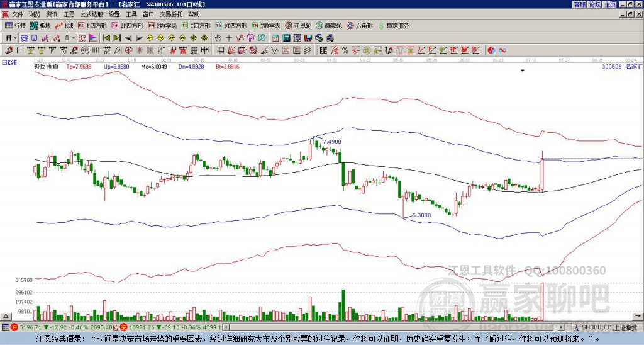Step chart right with black right arrow
644x345 pixels.
[139, 38]
